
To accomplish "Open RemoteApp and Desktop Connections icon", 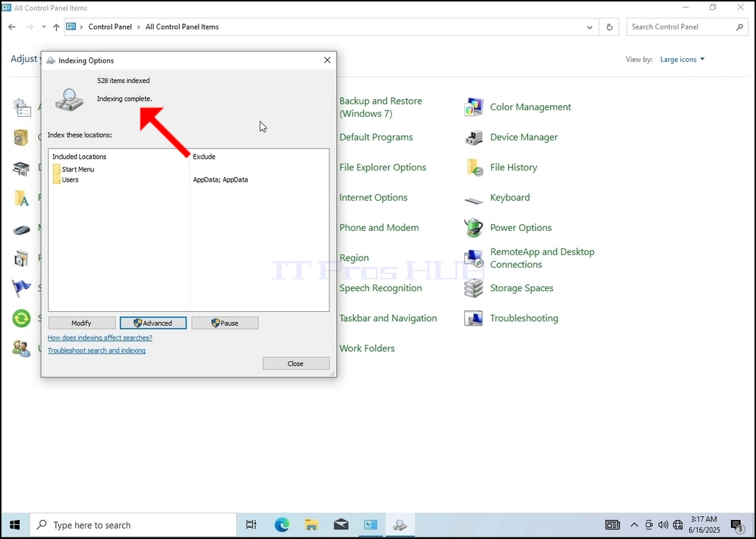I will point(474,258).
